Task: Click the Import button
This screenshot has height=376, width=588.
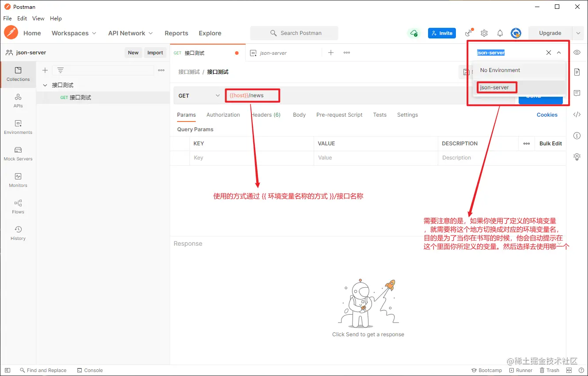Action: [x=155, y=53]
